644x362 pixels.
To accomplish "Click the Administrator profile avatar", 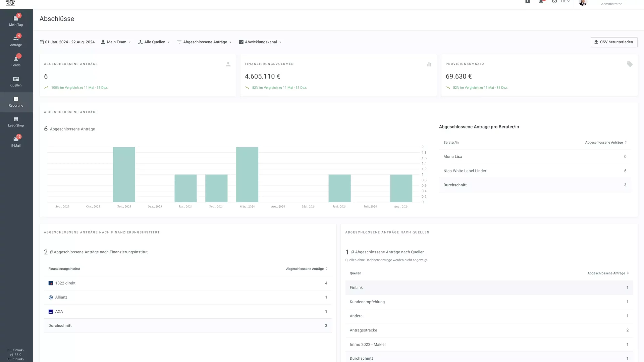I will pyautogui.click(x=583, y=3).
